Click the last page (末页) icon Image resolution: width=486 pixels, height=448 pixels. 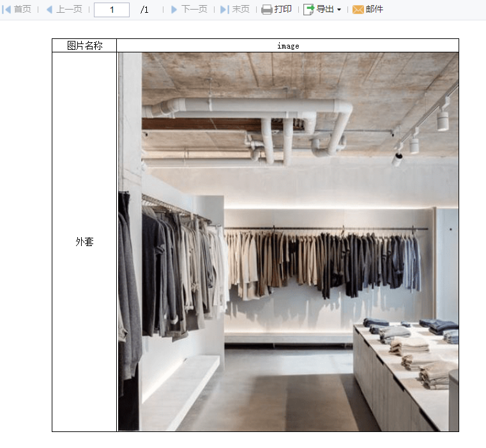(x=225, y=10)
